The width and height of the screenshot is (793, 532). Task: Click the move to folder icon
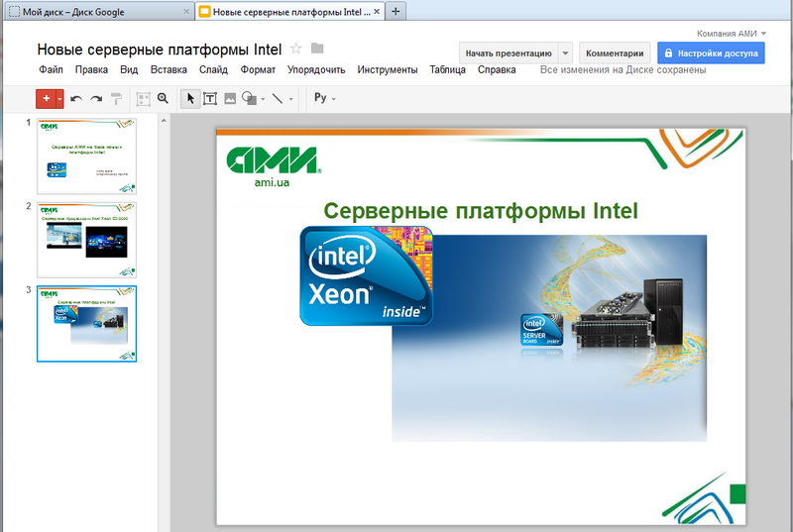pos(317,48)
